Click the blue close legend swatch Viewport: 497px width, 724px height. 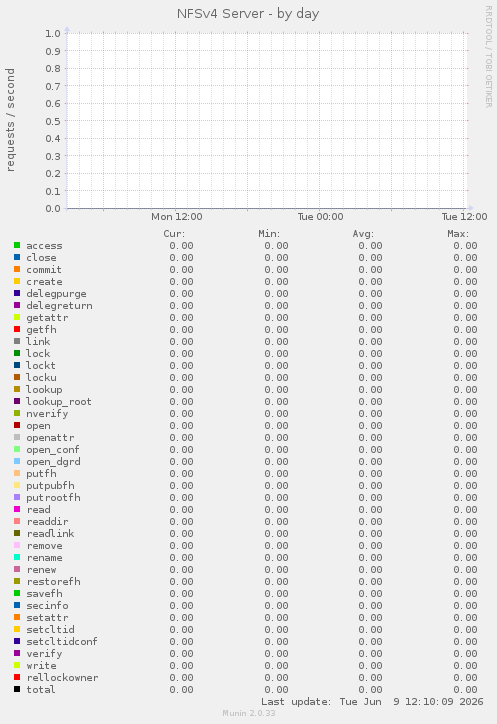point(17,257)
